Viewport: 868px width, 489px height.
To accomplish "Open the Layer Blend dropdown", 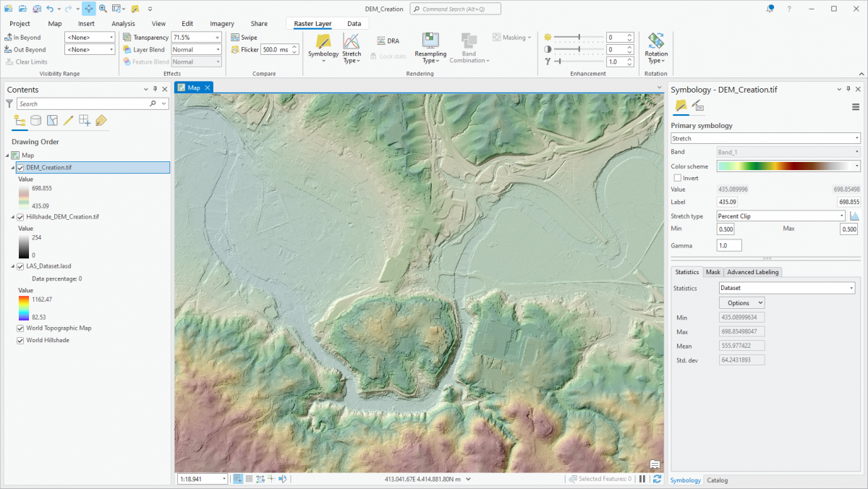I will pos(196,49).
